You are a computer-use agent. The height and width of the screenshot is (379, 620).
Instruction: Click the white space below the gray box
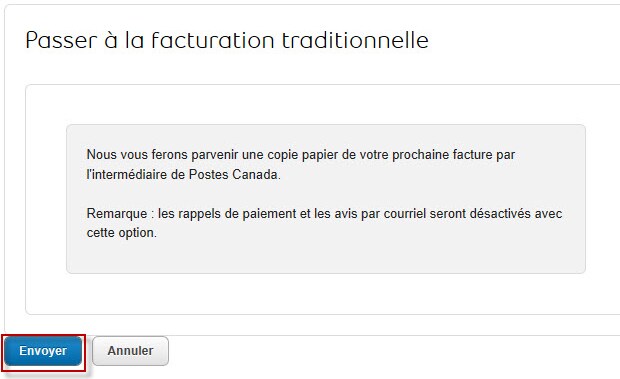[323, 294]
